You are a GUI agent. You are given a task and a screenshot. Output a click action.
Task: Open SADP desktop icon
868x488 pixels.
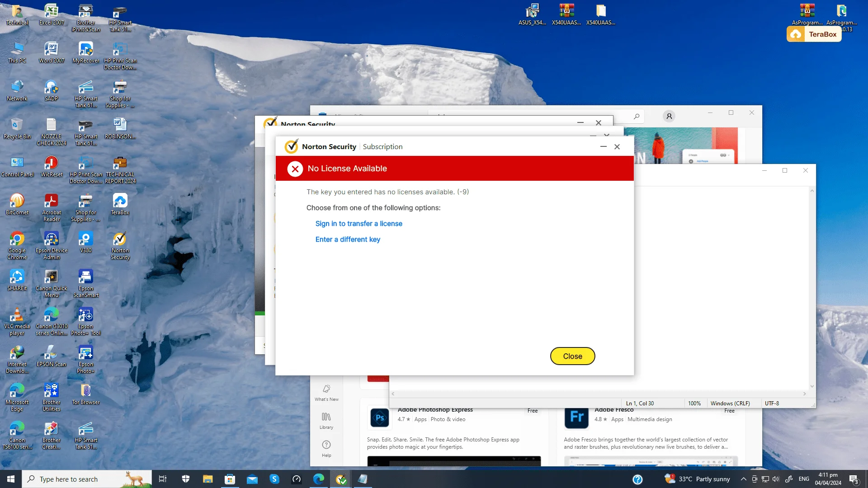[52, 90]
